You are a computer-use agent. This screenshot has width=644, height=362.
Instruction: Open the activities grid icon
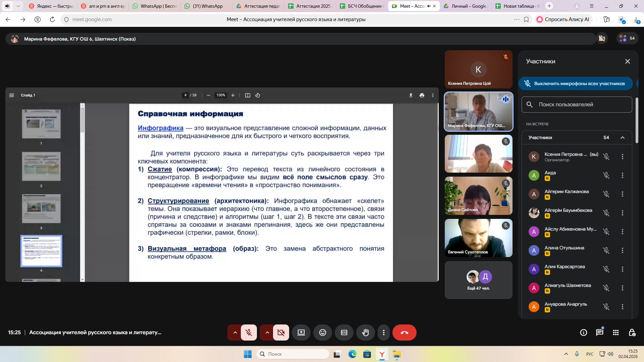615,333
